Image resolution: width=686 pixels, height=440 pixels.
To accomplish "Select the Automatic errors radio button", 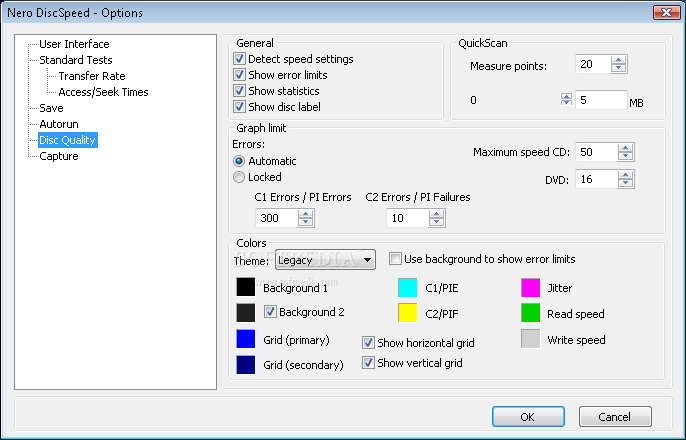I will 239,161.
